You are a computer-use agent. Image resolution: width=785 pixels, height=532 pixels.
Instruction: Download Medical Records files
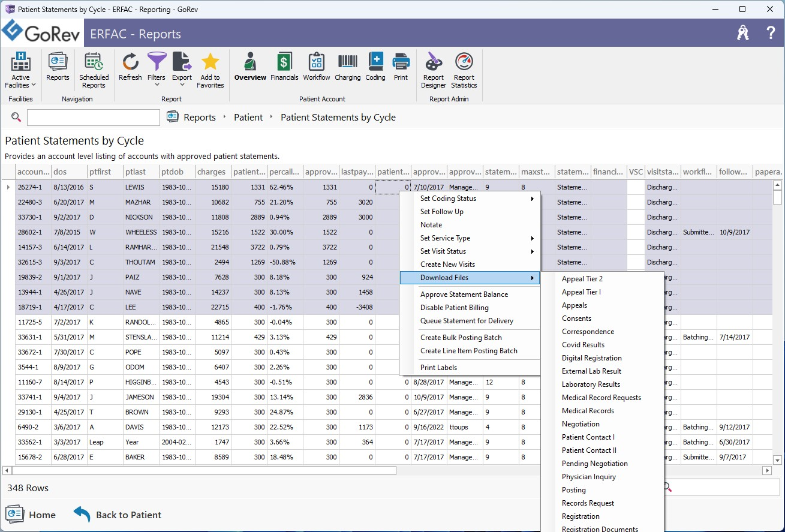pyautogui.click(x=602, y=411)
